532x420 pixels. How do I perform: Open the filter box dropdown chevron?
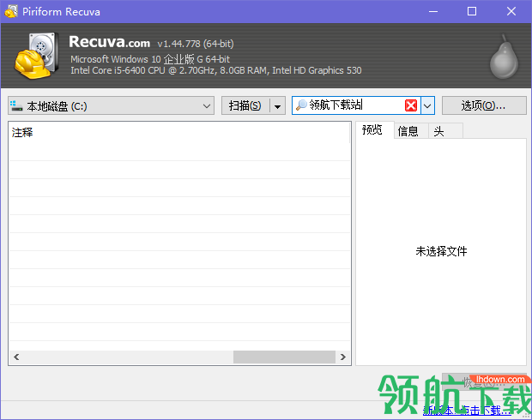pos(427,105)
